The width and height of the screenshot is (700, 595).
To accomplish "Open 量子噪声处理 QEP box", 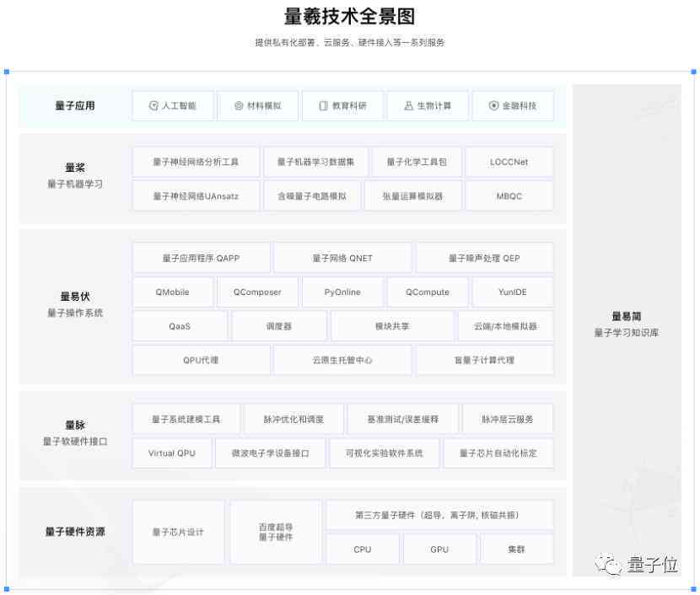I will (484, 258).
